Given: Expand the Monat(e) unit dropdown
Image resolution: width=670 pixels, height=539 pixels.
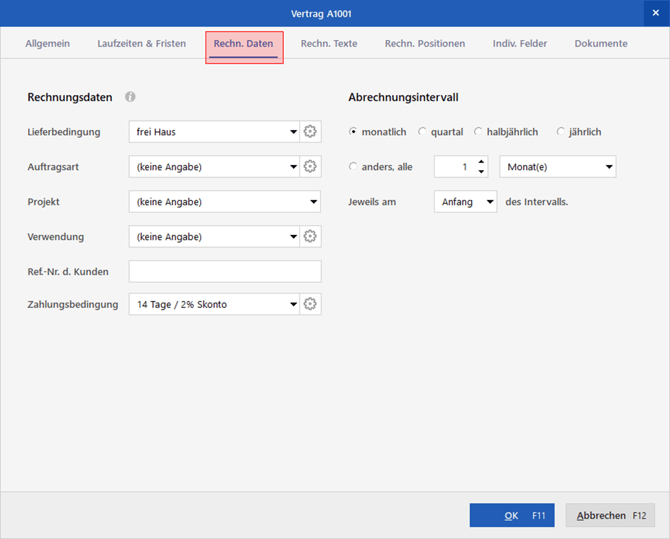Looking at the screenshot, I should (x=608, y=167).
